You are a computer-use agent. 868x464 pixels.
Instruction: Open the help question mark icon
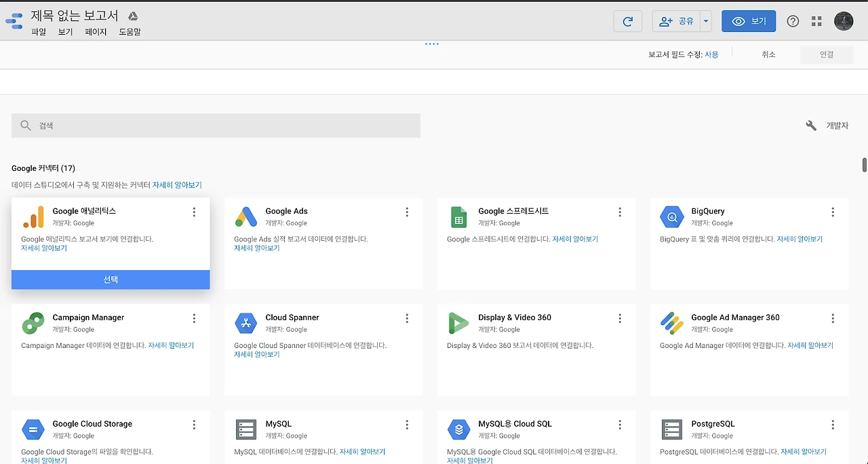point(793,21)
